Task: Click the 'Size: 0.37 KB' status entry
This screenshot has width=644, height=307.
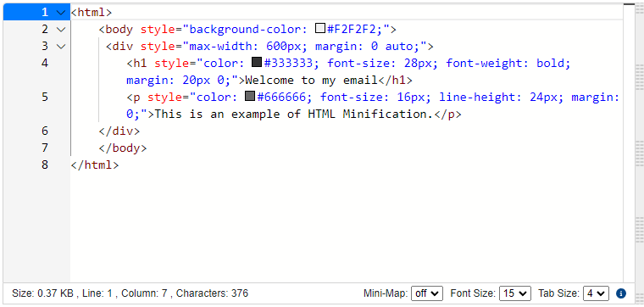Action: coord(42,293)
